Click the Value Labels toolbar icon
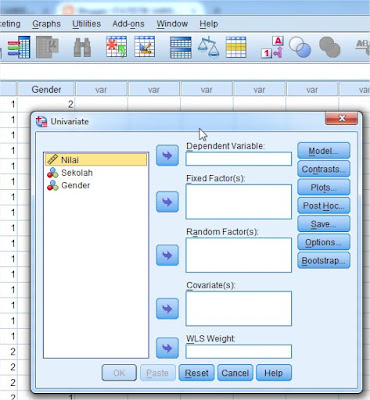 [272, 47]
